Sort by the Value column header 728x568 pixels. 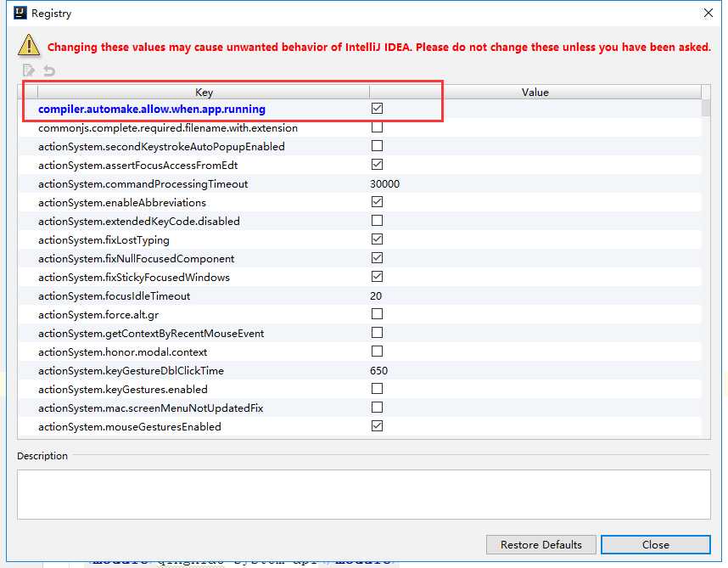tap(535, 92)
